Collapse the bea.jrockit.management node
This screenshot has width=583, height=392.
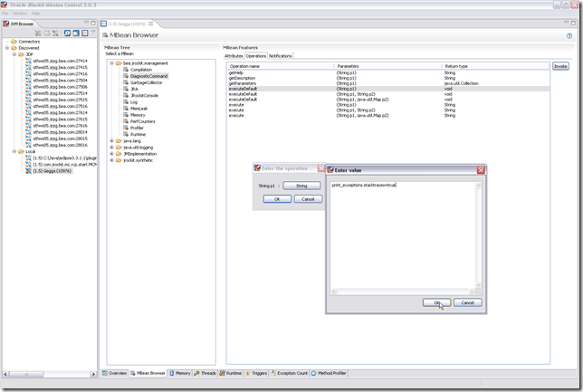111,63
